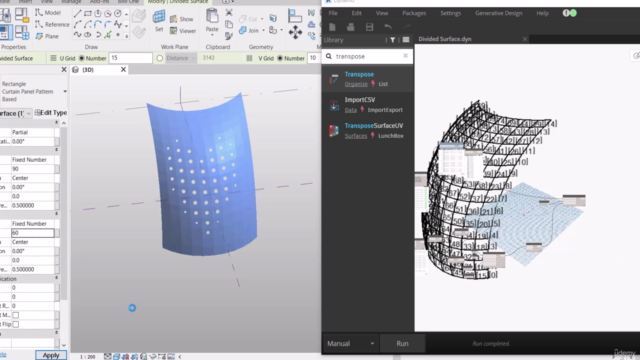Select the Distance radio button

(160, 58)
